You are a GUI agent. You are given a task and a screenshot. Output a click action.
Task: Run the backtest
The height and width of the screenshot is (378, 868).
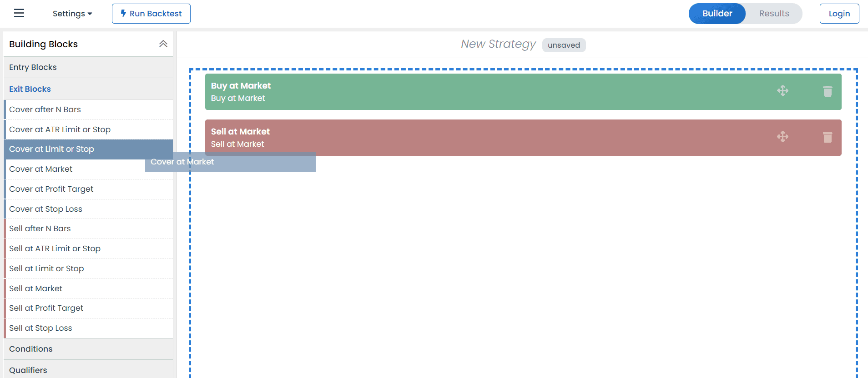151,14
